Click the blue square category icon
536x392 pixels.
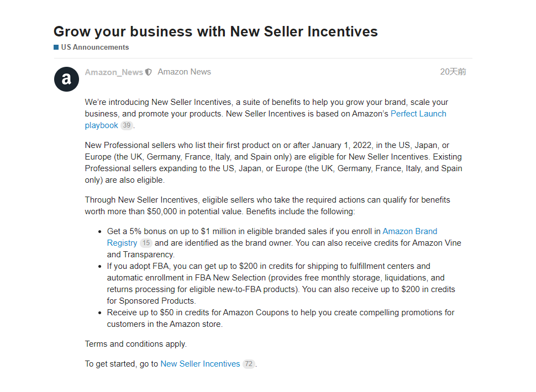pyautogui.click(x=56, y=47)
